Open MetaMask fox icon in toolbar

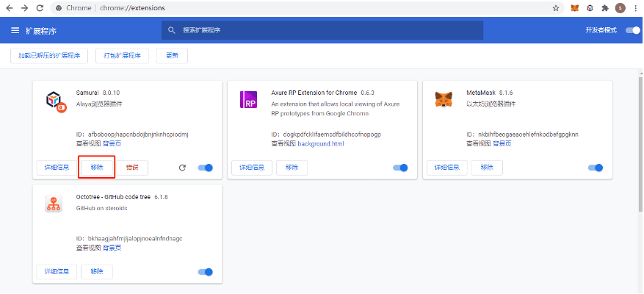coord(576,8)
